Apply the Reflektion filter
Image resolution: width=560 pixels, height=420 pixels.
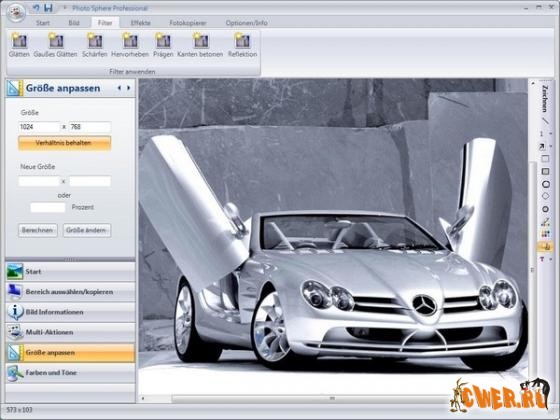coord(242,45)
